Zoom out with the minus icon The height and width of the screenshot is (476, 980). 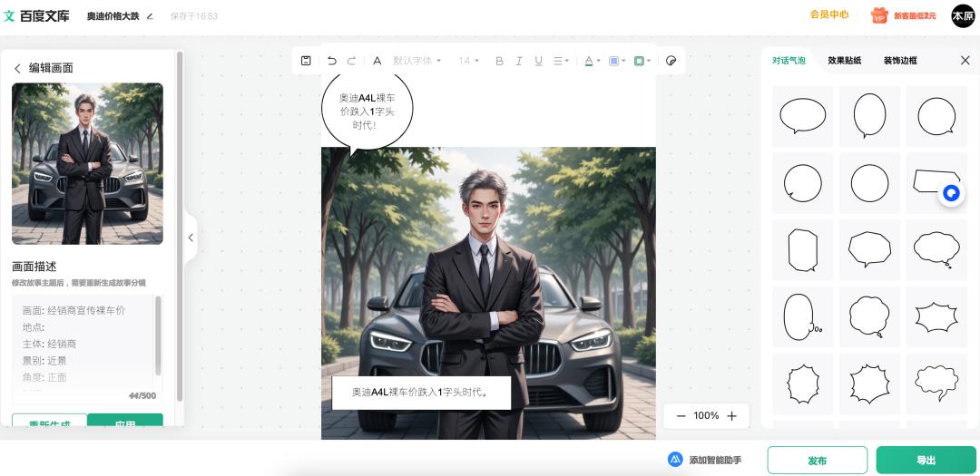click(x=681, y=416)
